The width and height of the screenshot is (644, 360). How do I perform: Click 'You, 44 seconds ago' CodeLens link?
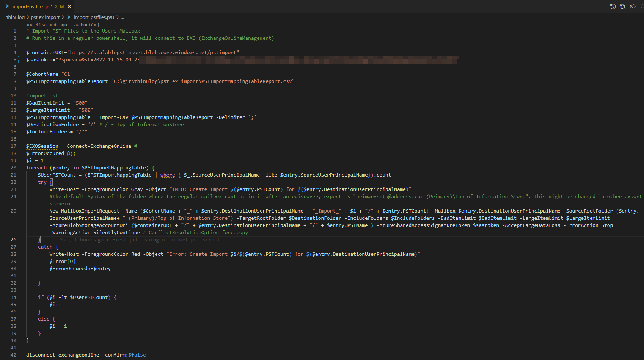point(46,25)
